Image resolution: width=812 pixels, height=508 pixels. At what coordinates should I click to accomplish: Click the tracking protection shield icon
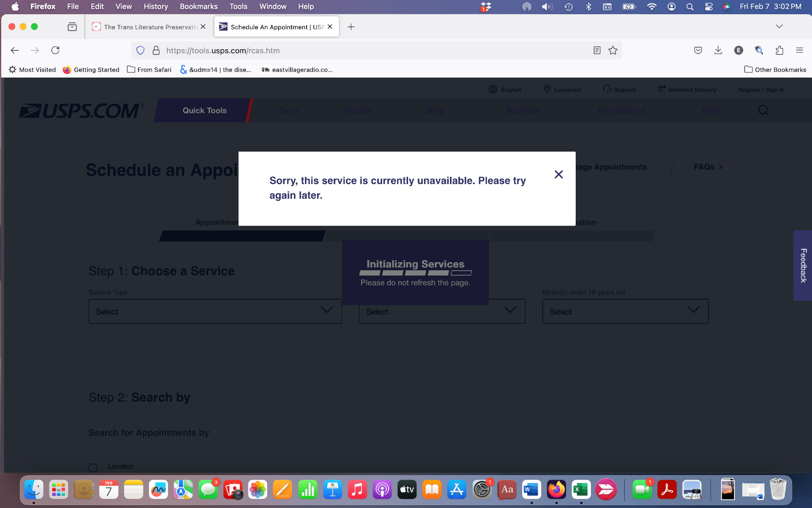click(x=140, y=50)
